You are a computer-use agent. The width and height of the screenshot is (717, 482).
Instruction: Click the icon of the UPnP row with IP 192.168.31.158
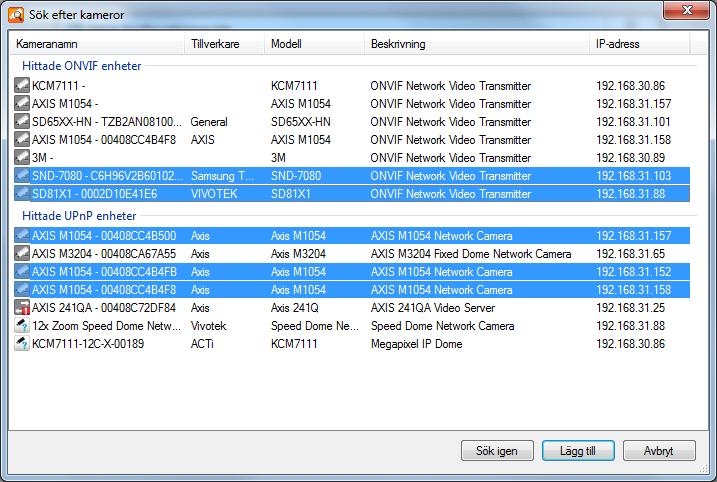(21, 290)
